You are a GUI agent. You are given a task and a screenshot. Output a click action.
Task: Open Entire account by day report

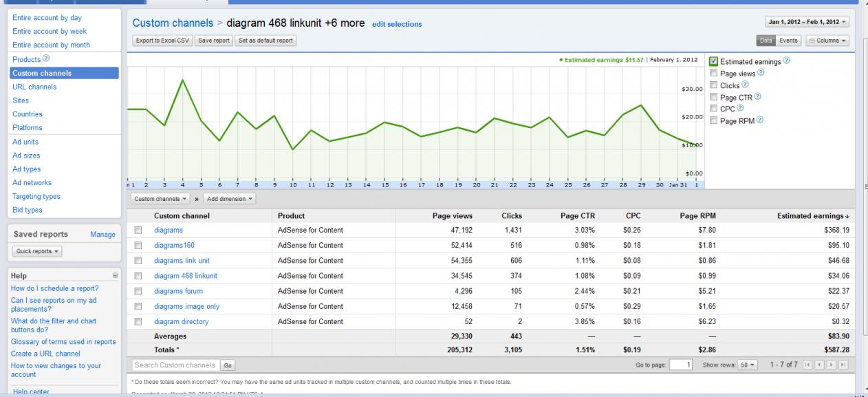[47, 18]
